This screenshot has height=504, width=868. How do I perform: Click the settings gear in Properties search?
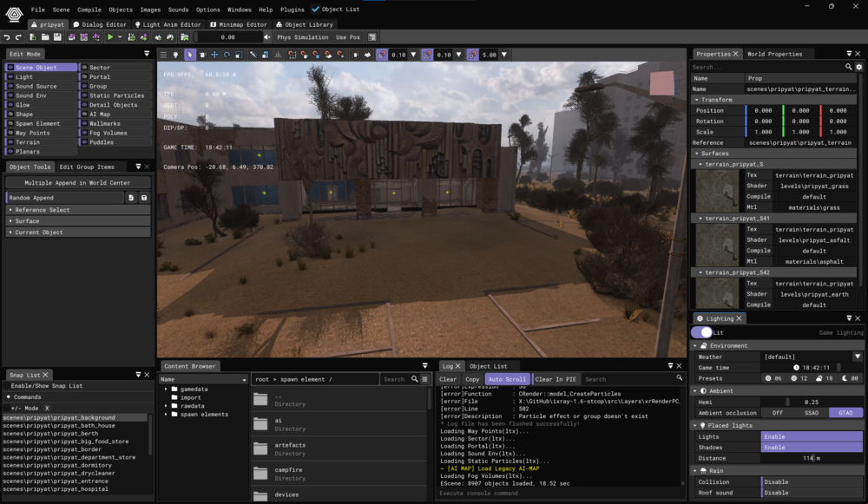pyautogui.click(x=858, y=67)
